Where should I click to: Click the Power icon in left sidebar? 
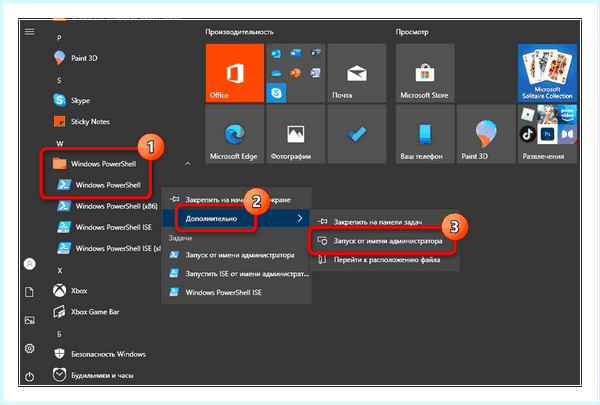29,377
